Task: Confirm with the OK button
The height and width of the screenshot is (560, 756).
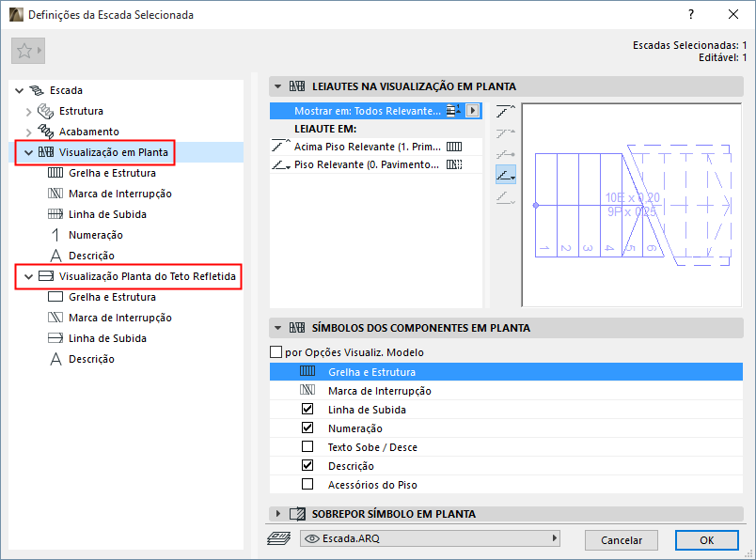Action: tap(706, 540)
